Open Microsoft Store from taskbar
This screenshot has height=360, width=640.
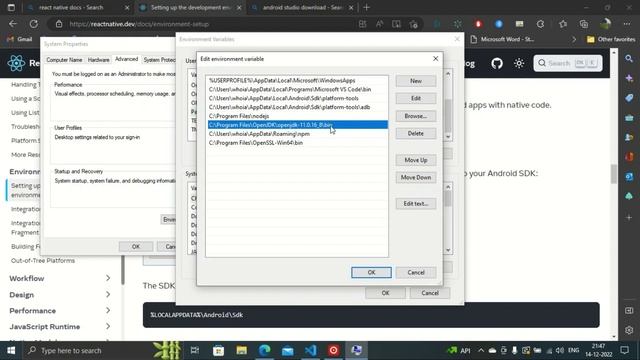point(218,350)
